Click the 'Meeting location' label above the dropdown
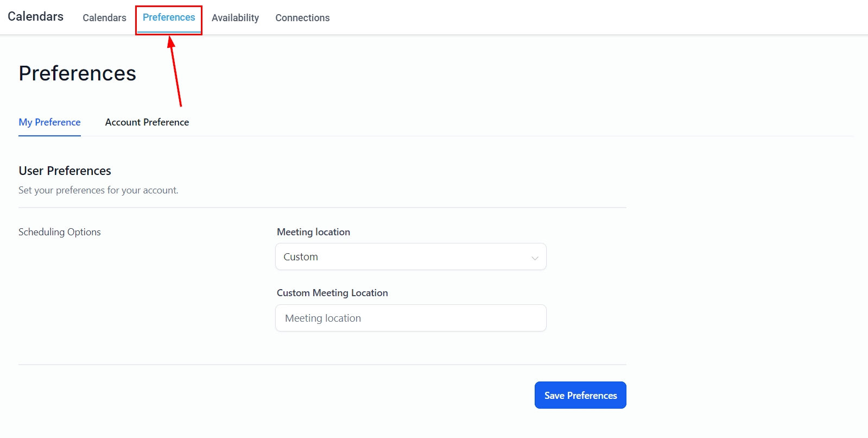The width and height of the screenshot is (868, 438). (313, 232)
